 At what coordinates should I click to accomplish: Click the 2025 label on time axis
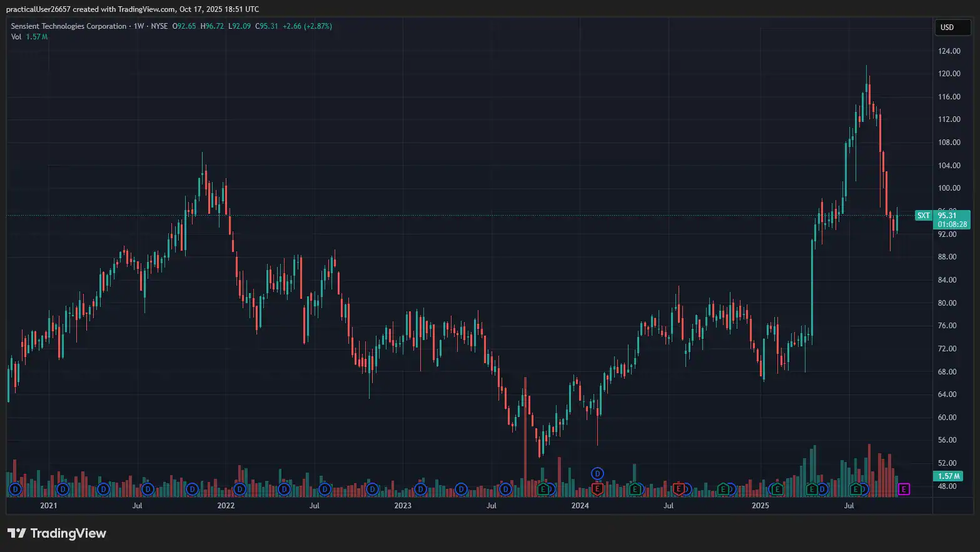tap(760, 505)
